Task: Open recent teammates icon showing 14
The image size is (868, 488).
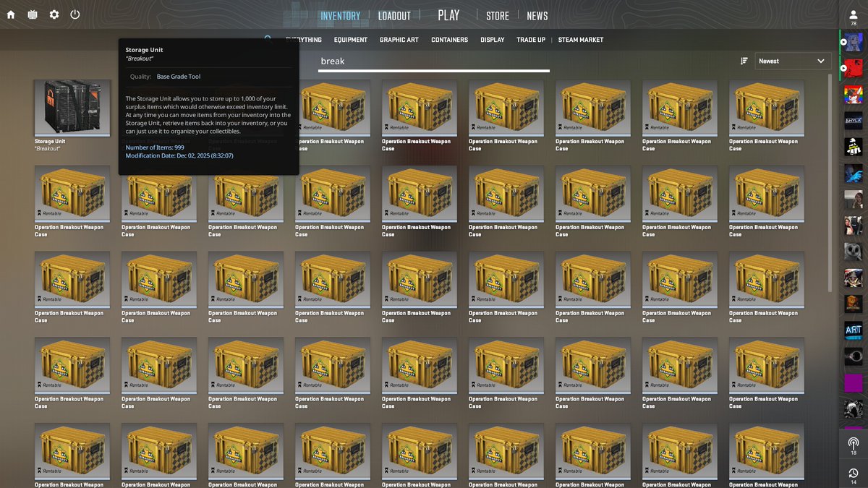Action: pos(854,475)
